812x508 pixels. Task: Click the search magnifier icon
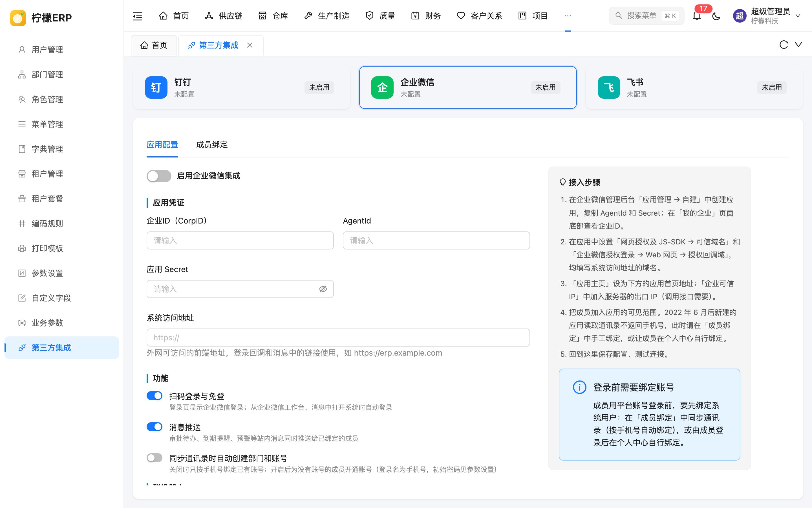pyautogui.click(x=619, y=16)
